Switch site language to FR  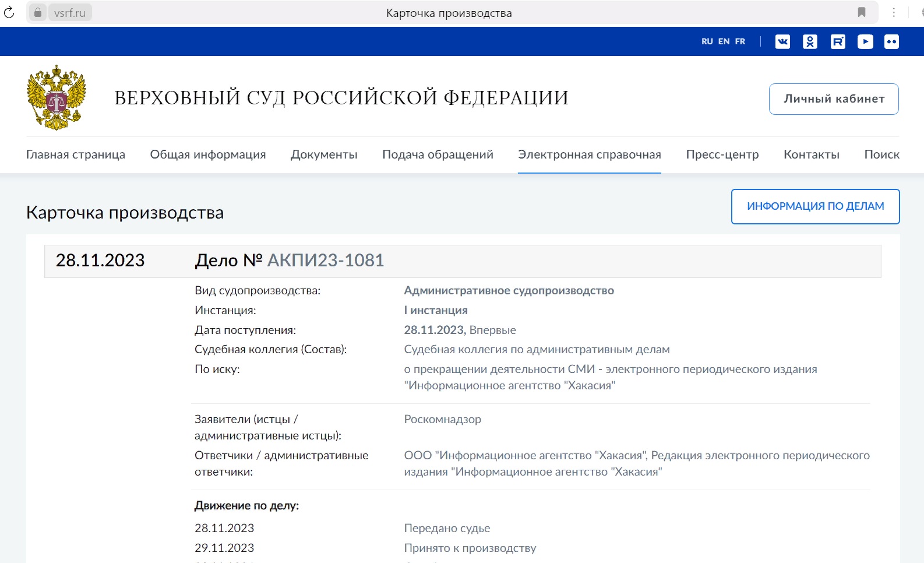[740, 41]
